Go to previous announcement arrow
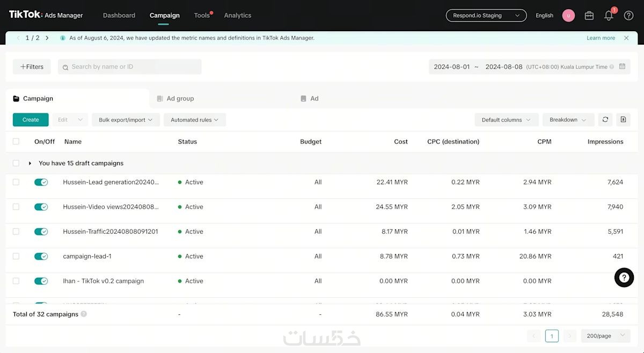This screenshot has width=644, height=353. click(x=18, y=38)
